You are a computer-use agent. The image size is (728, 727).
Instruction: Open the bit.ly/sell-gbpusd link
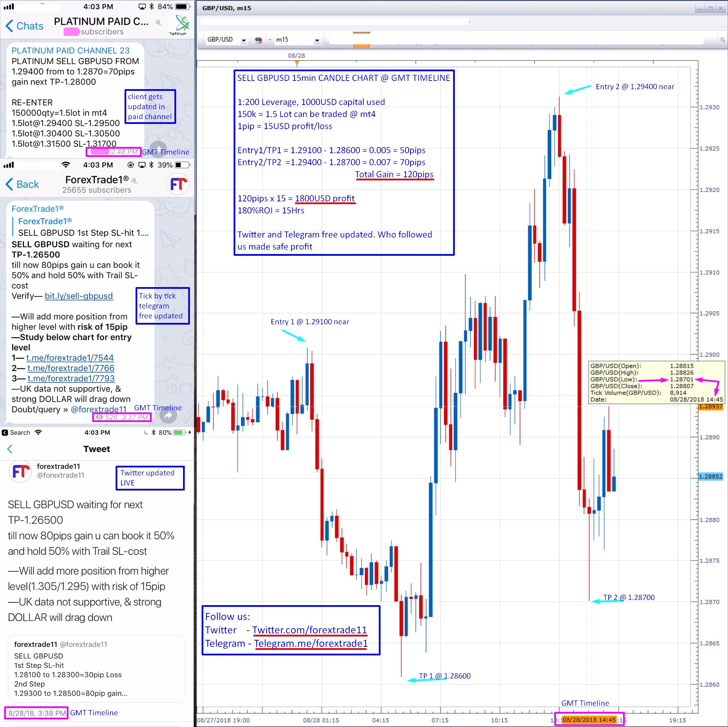(79, 296)
